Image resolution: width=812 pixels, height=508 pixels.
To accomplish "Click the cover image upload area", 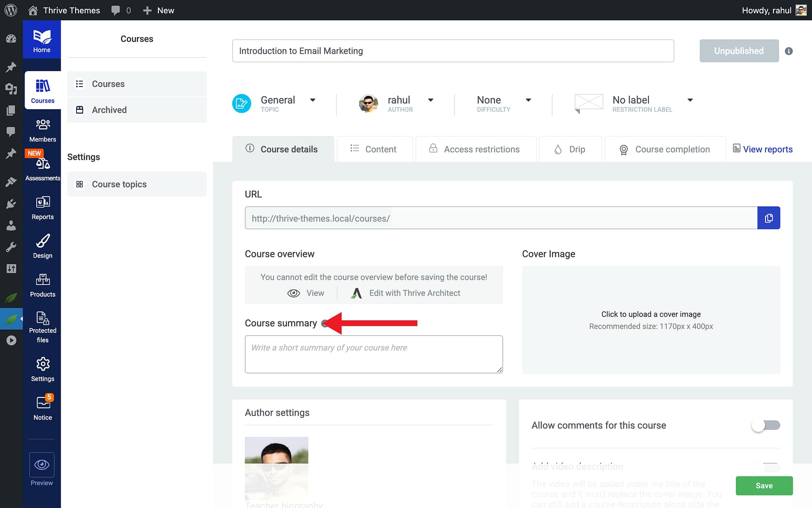I will click(x=650, y=320).
